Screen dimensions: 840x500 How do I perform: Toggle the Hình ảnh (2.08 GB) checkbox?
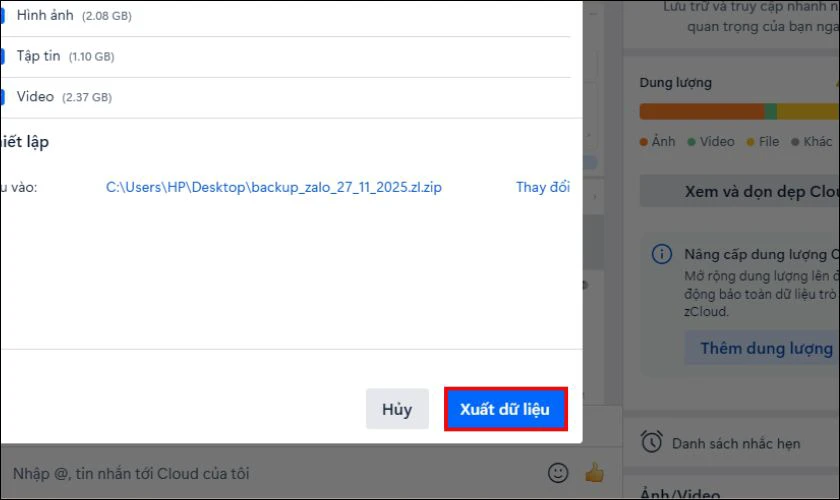pos(2,16)
